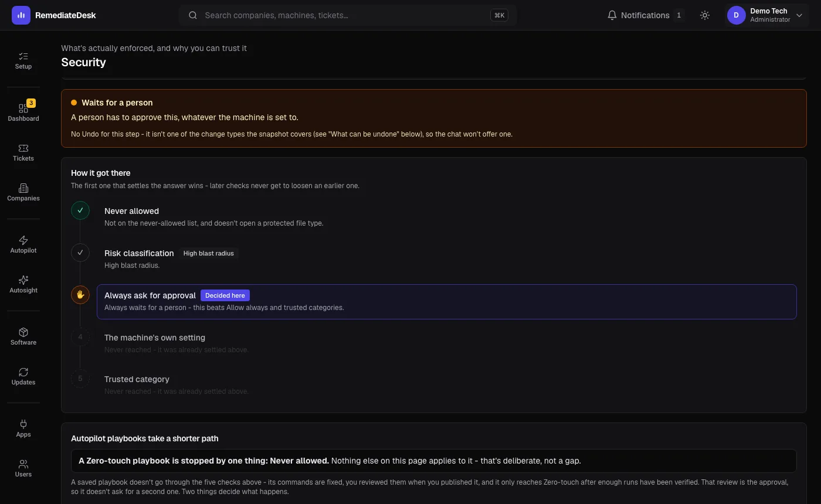Click the ⌘K shortcut badge
Image resolution: width=821 pixels, height=504 pixels.
pyautogui.click(x=499, y=15)
